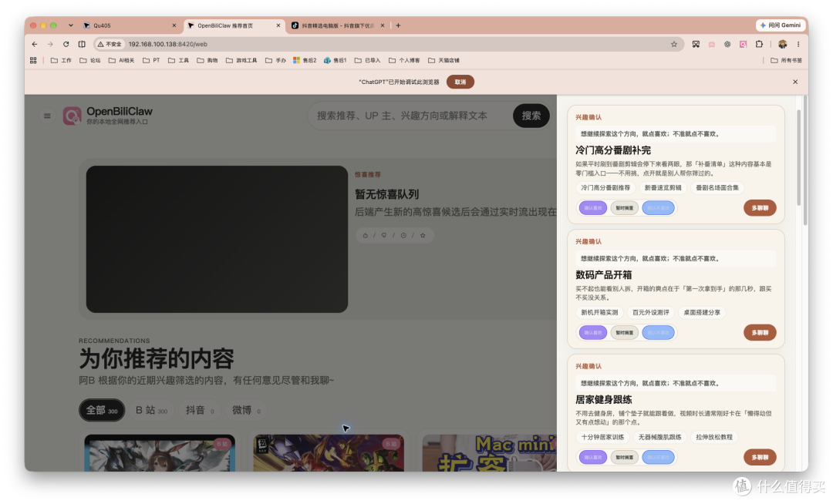
Task: Open the pink OpenBiliClaw extension icon
Action: point(744,44)
